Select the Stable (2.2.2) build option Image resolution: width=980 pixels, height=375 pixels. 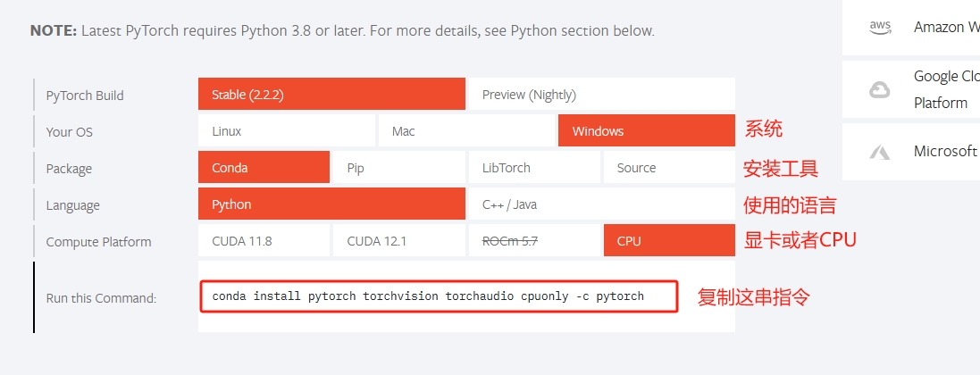(331, 94)
